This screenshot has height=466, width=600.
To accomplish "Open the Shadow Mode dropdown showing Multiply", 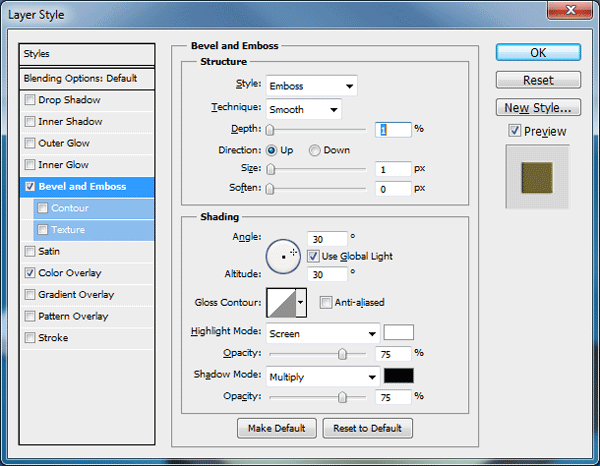I will pos(323,377).
